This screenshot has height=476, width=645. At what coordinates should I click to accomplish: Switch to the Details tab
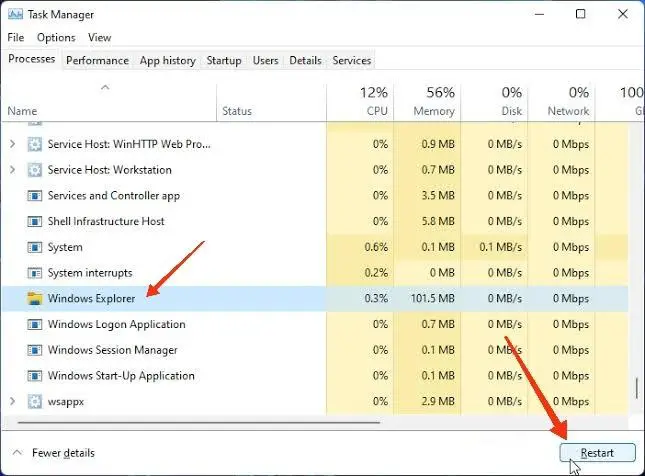pos(305,60)
